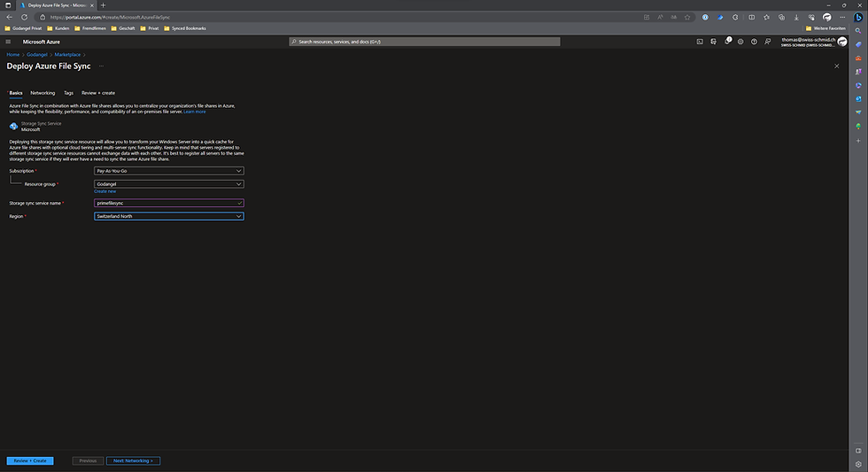
Task: Reload the page with refresh icon
Action: click(x=25, y=17)
